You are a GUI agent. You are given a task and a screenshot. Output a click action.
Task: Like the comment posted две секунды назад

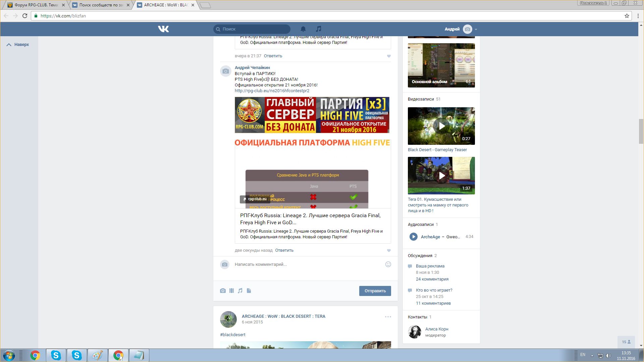coord(389,251)
